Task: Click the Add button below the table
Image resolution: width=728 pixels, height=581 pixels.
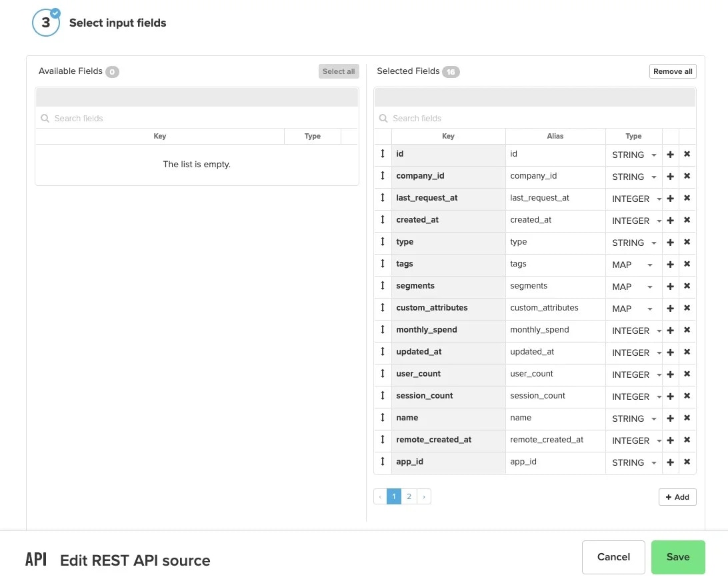Action: point(677,496)
